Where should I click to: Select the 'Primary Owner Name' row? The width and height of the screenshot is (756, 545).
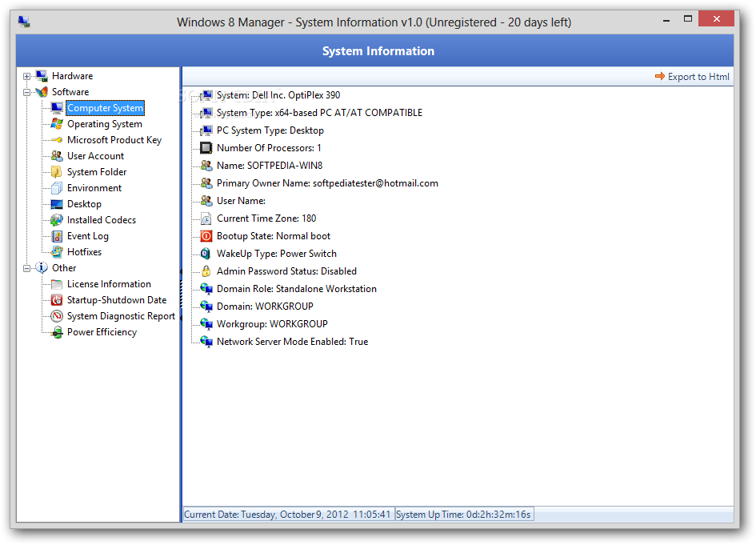tap(327, 183)
